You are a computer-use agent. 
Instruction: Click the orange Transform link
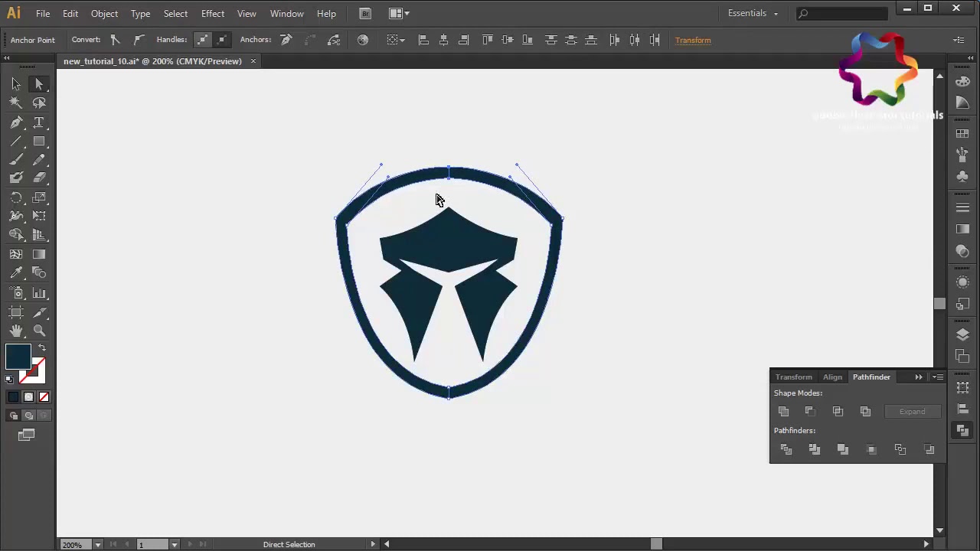pyautogui.click(x=693, y=40)
